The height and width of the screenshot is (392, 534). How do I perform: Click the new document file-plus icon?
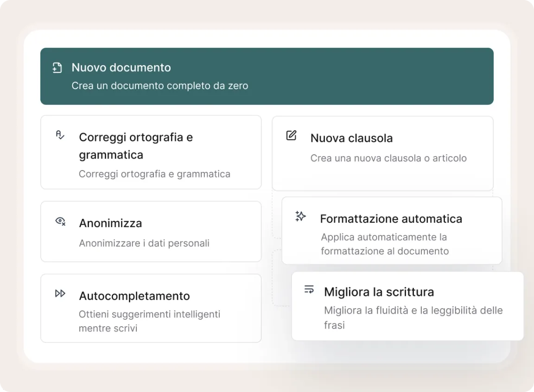[57, 68]
